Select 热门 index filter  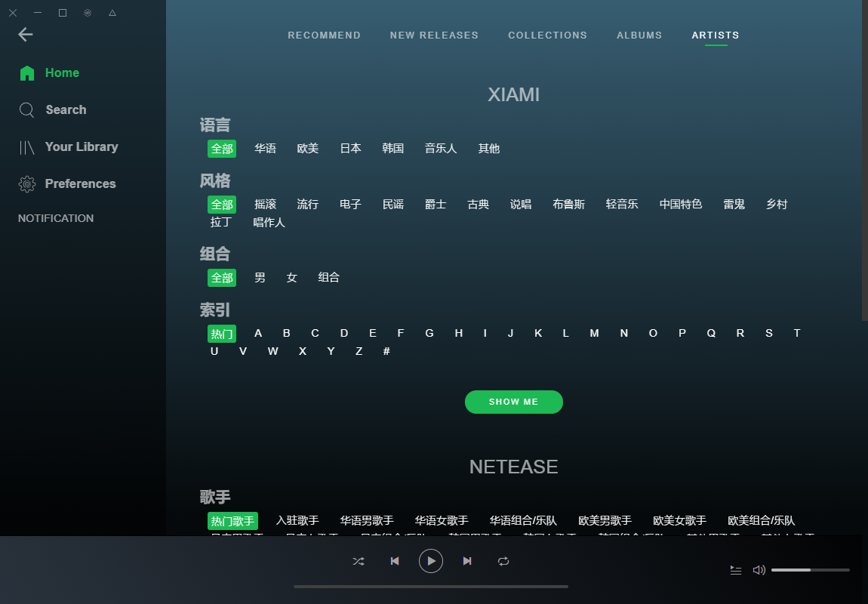[x=222, y=334]
